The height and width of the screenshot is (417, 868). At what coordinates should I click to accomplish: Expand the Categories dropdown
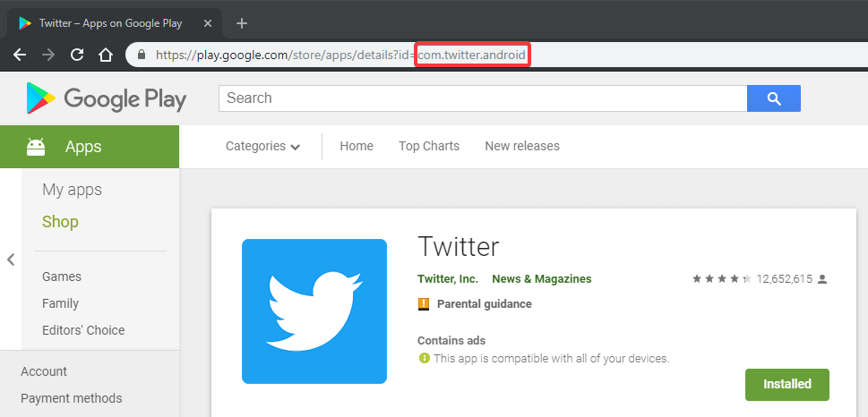pos(263,146)
